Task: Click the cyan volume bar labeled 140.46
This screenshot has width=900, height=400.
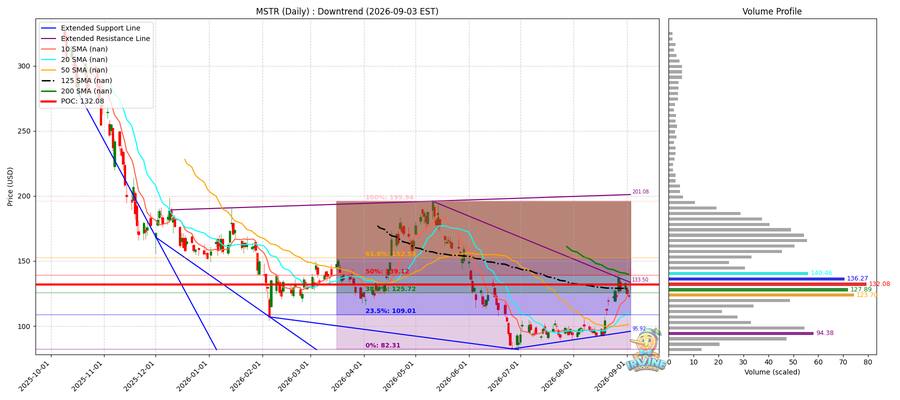Action: point(738,274)
